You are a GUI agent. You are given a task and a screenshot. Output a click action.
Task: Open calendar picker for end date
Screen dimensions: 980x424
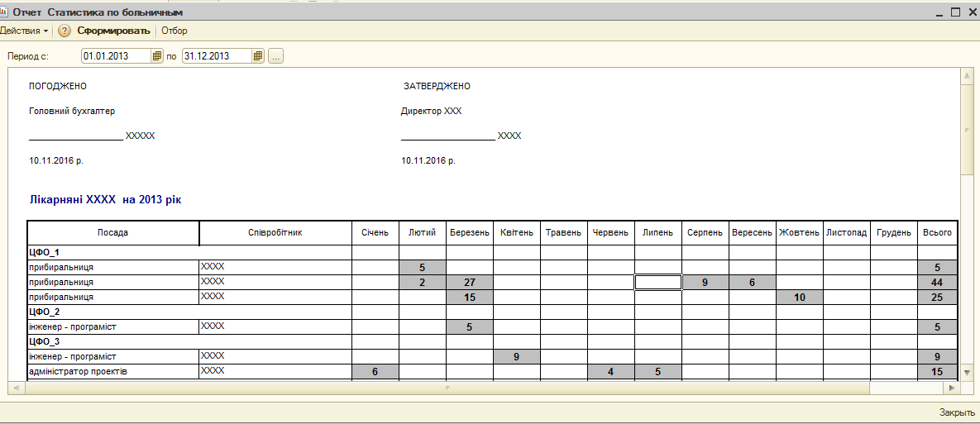click(x=258, y=56)
